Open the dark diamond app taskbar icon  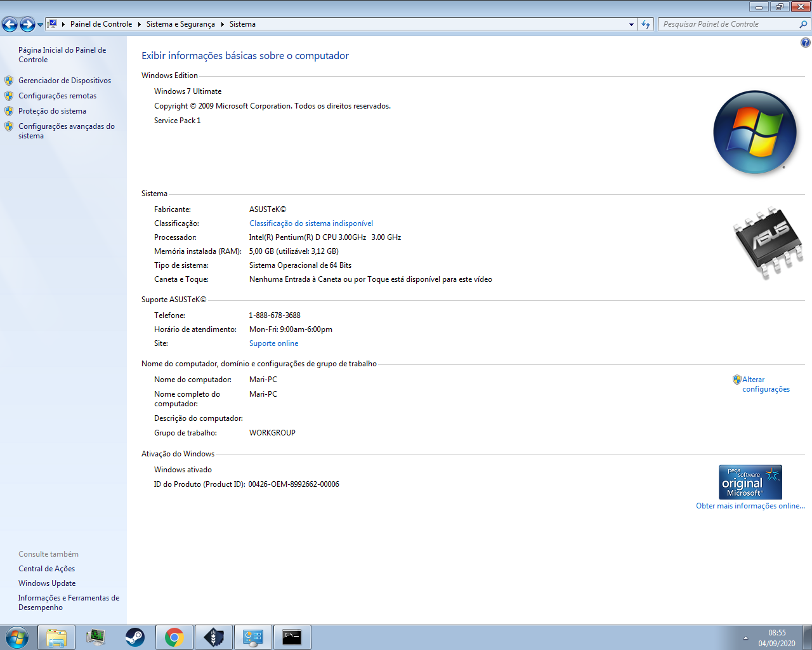click(214, 637)
